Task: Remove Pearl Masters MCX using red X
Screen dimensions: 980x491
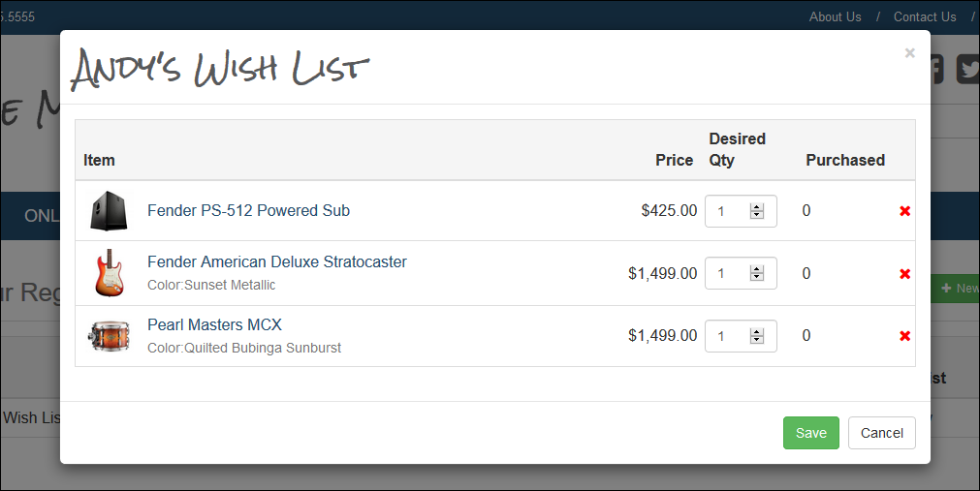Action: click(904, 336)
